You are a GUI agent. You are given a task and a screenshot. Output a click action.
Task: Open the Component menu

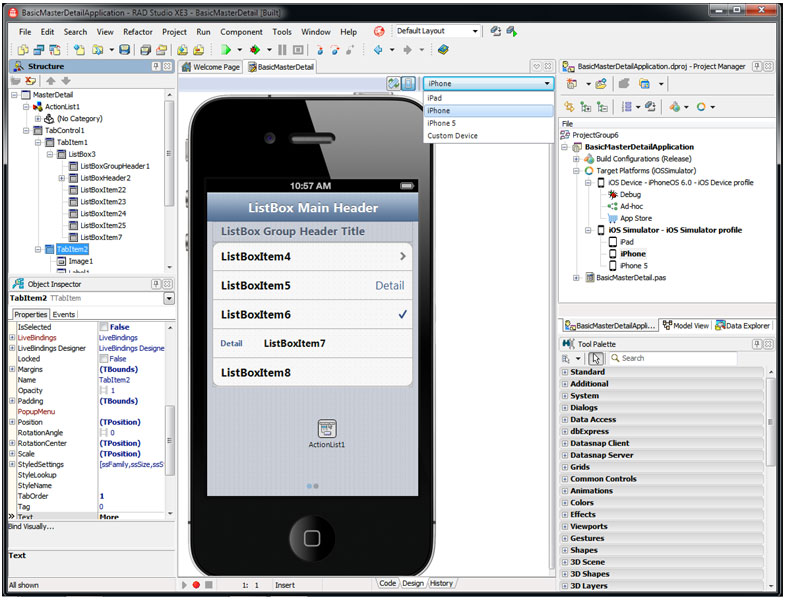(x=241, y=32)
